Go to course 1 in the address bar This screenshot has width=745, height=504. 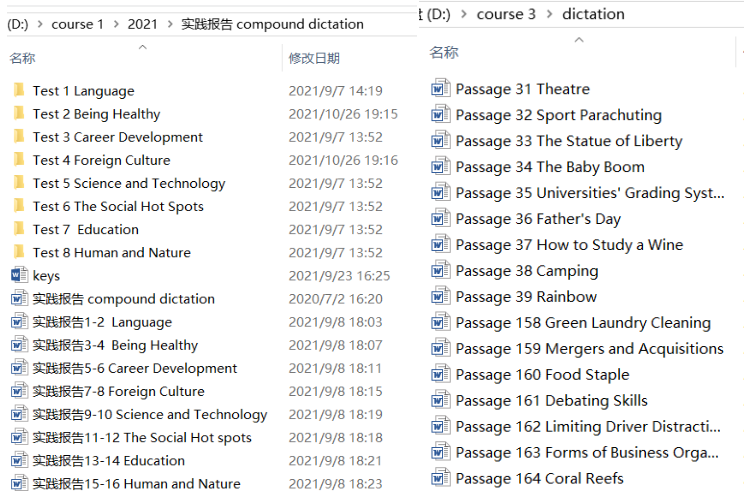pyautogui.click(x=77, y=24)
